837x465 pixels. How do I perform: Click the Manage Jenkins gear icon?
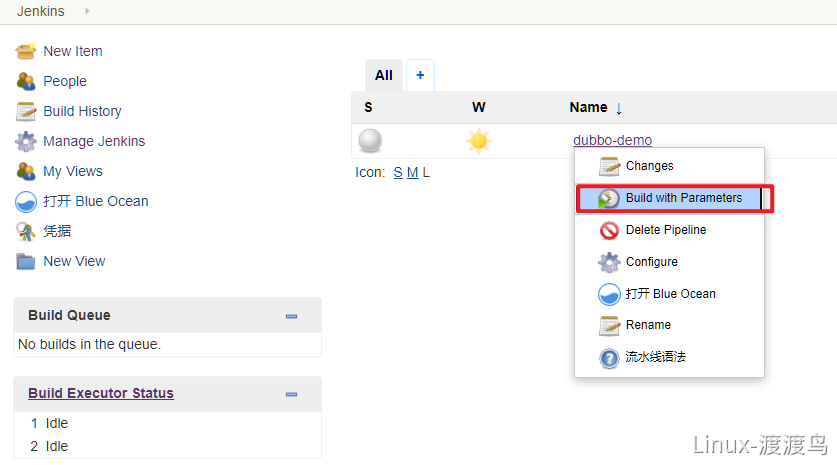pyautogui.click(x=26, y=141)
